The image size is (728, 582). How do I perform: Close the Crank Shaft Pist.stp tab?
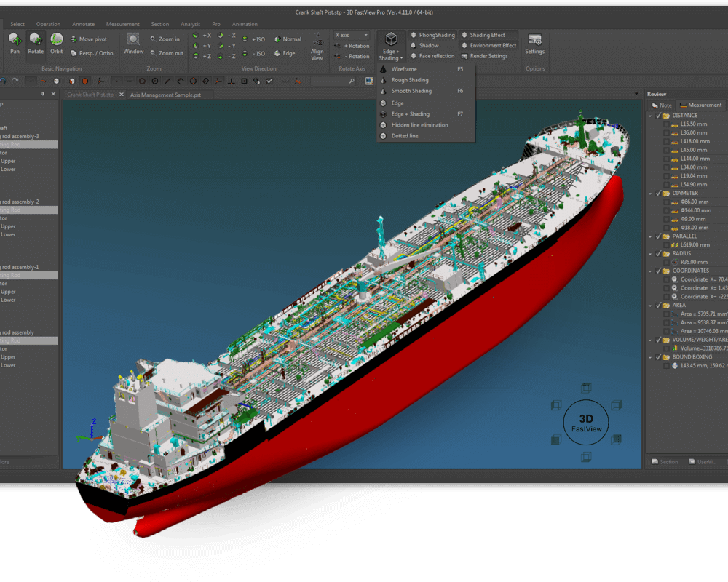point(121,95)
